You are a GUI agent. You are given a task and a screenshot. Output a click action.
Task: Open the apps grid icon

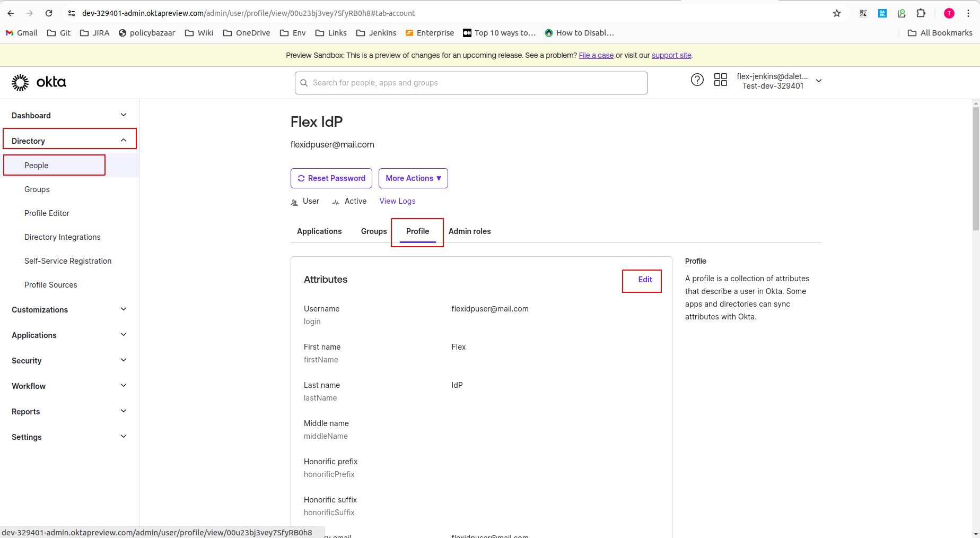coord(720,80)
